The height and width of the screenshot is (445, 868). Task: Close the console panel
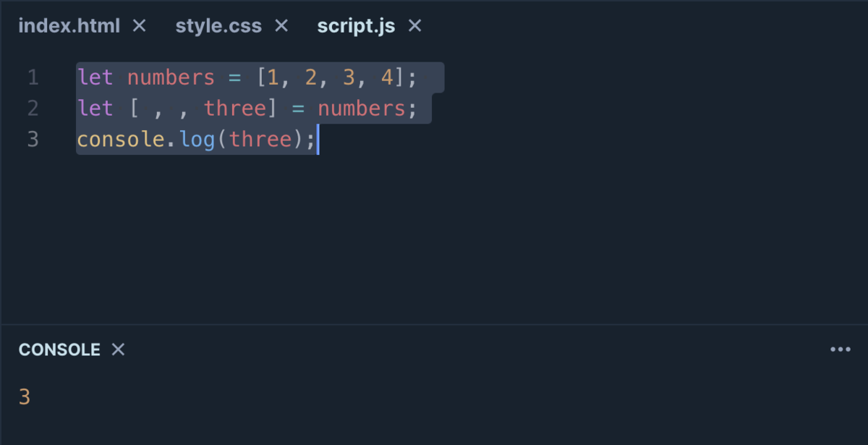117,349
